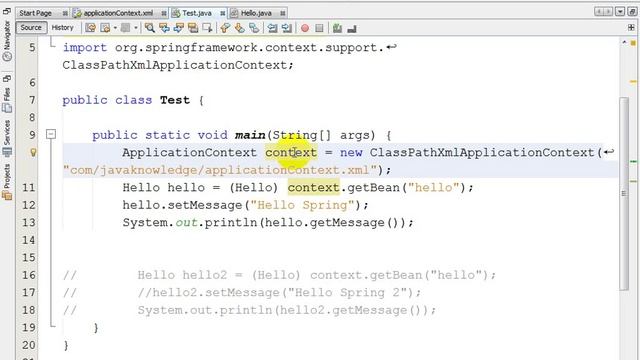Click commented line 'Hello hello2 = (Hello)'
Image resolution: width=640 pixels, height=360 pixels.
pyautogui.click(x=219, y=275)
